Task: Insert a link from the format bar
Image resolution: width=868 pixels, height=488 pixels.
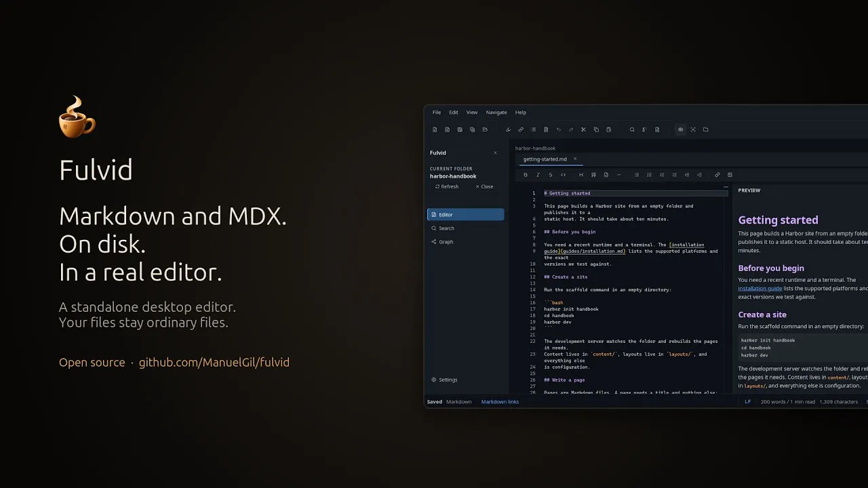Action: (x=717, y=175)
